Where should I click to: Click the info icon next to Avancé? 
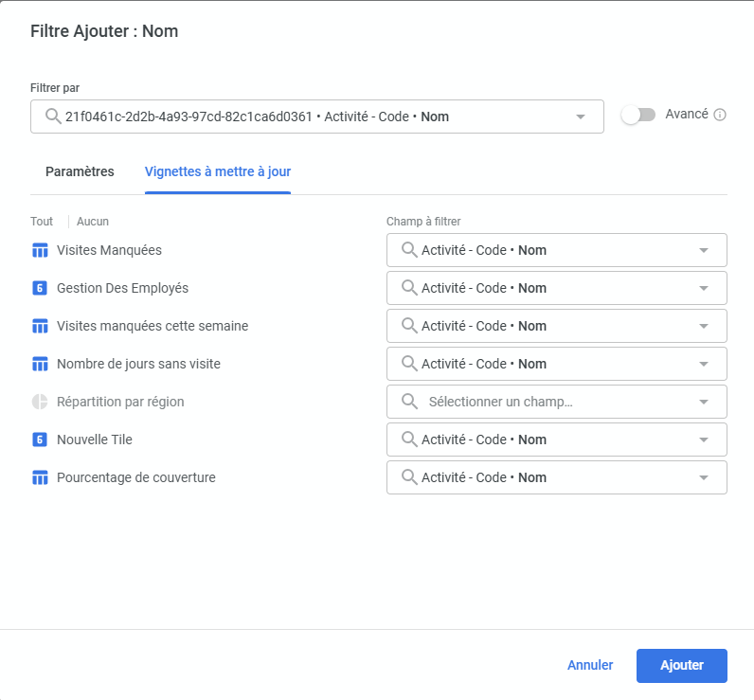tap(720, 115)
